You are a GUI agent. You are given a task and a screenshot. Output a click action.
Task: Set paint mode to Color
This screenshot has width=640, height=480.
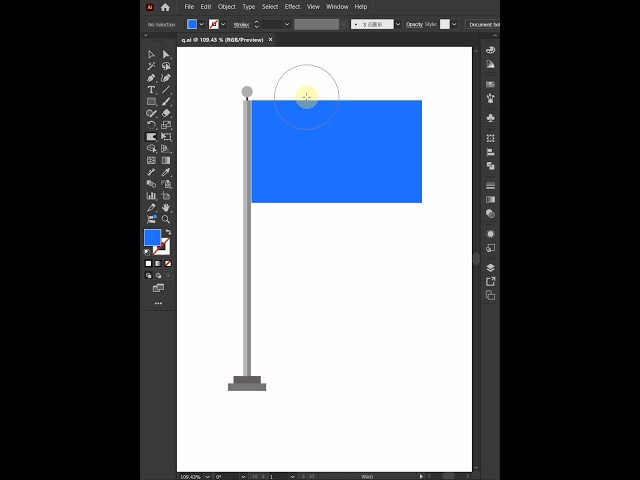148,264
